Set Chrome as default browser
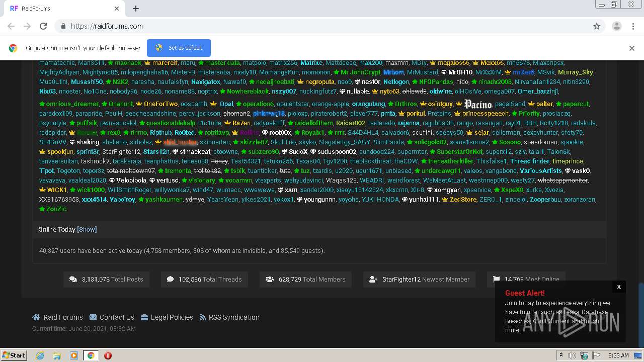 (179, 48)
